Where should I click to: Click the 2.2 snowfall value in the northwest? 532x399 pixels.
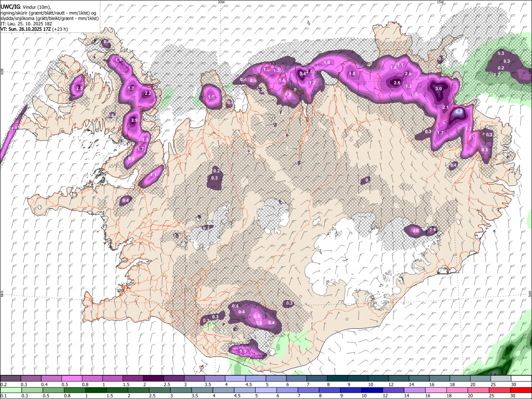click(x=148, y=94)
